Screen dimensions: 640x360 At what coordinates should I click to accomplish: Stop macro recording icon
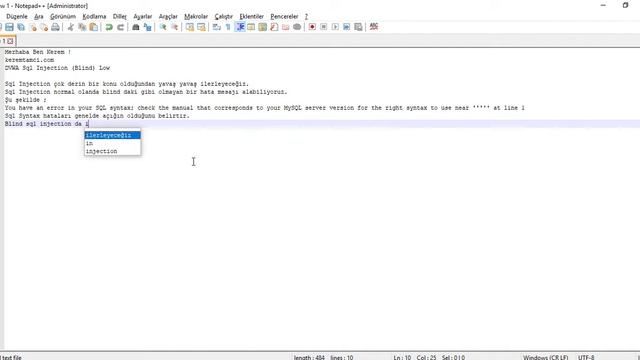pyautogui.click(x=324, y=27)
